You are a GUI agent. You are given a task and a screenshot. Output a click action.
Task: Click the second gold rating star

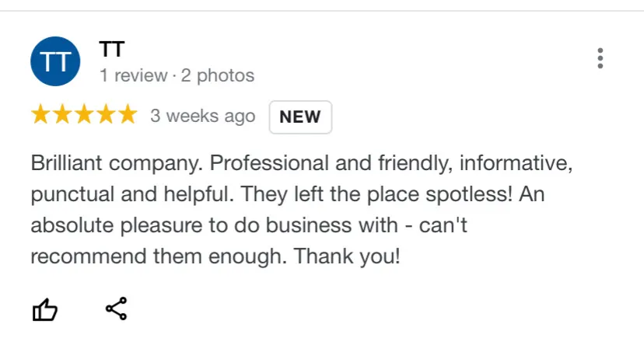(x=62, y=116)
